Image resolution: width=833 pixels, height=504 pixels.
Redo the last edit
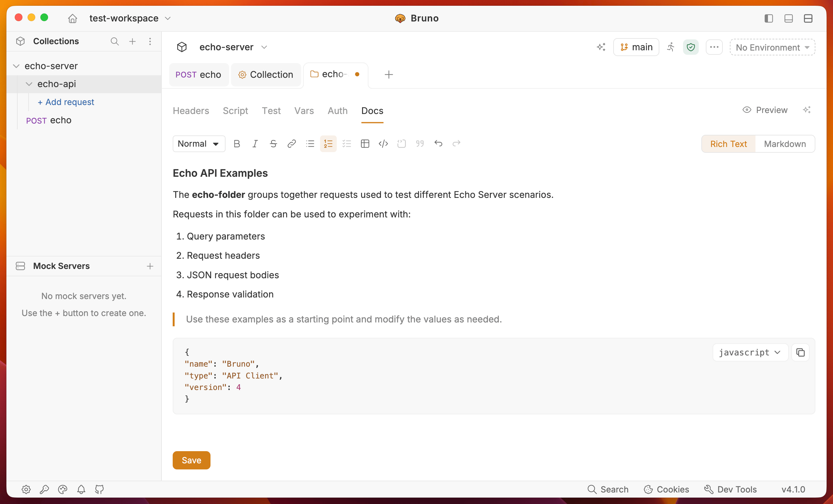click(457, 144)
